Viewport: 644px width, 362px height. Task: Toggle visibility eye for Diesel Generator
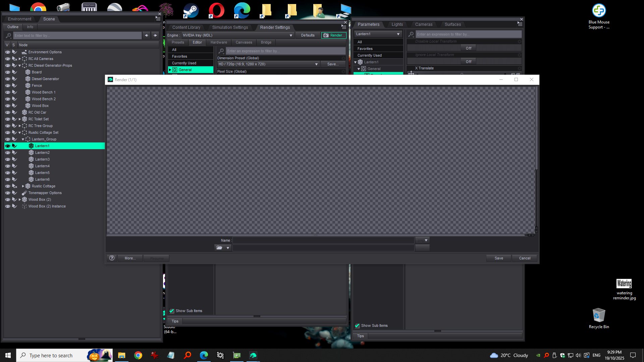(x=8, y=79)
